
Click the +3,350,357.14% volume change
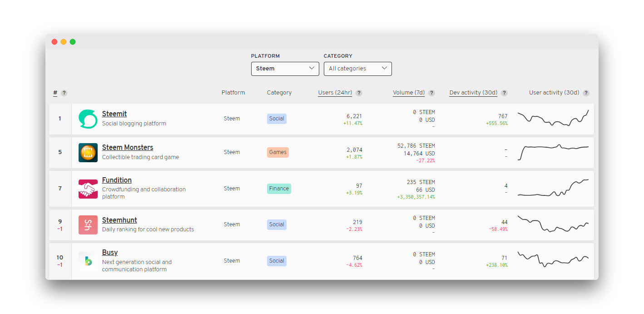[416, 197]
